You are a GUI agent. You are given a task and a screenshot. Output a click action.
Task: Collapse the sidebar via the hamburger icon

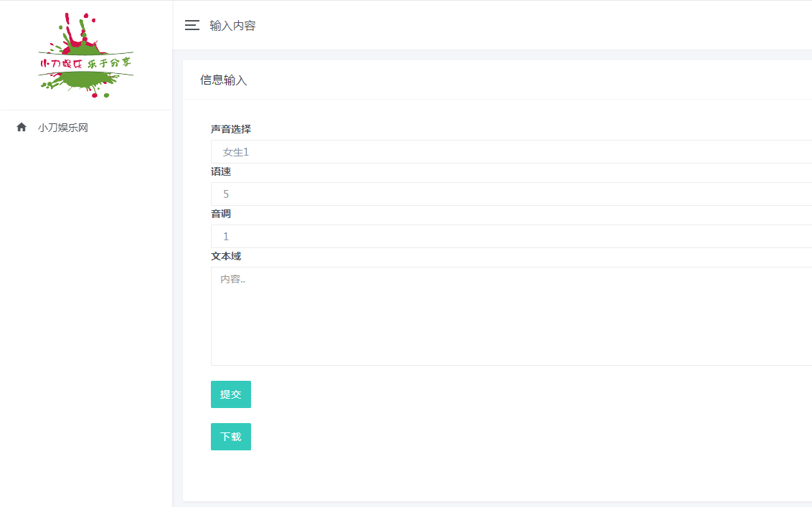tap(192, 24)
